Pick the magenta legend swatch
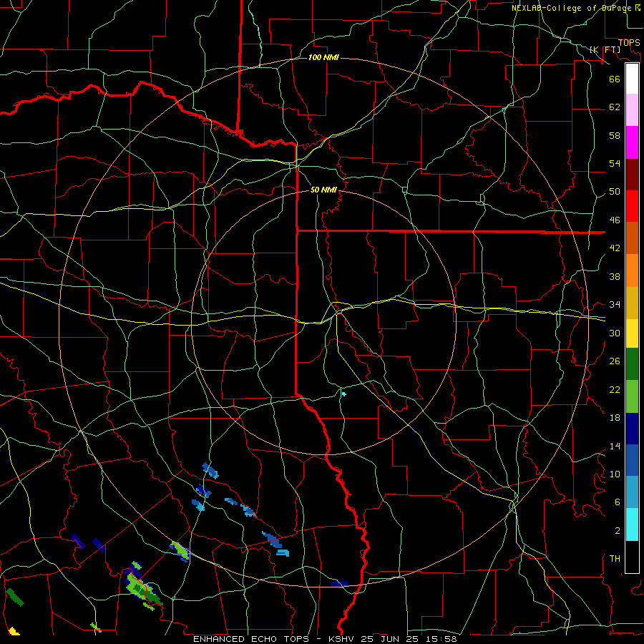The height and width of the screenshot is (644, 644). (632, 142)
